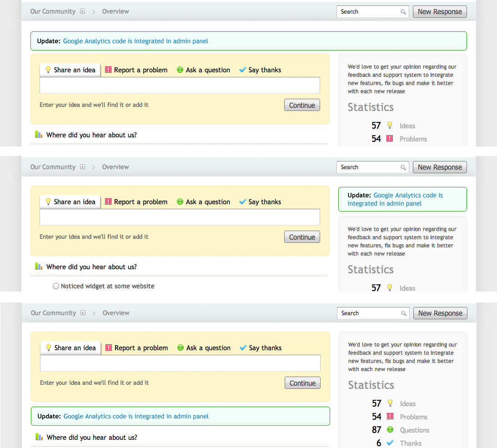
Task: Click the bar chart poll icon in the bottom mockup
Action: [x=39, y=437]
